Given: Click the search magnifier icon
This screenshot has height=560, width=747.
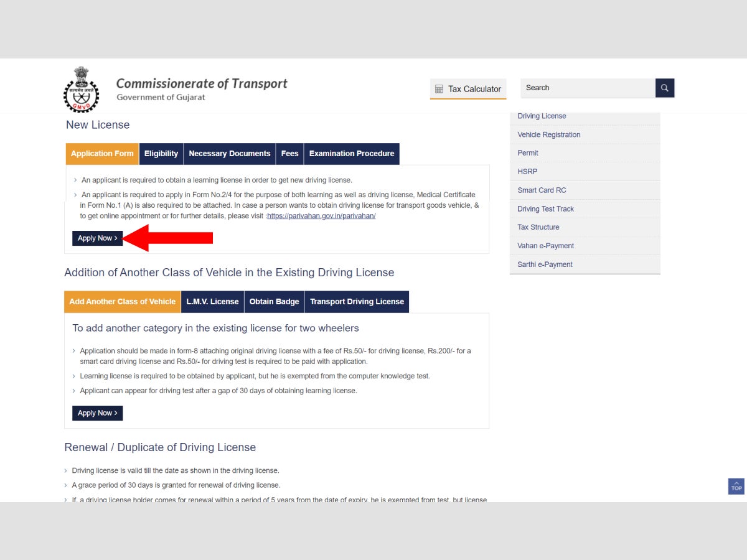Looking at the screenshot, I should 664,88.
